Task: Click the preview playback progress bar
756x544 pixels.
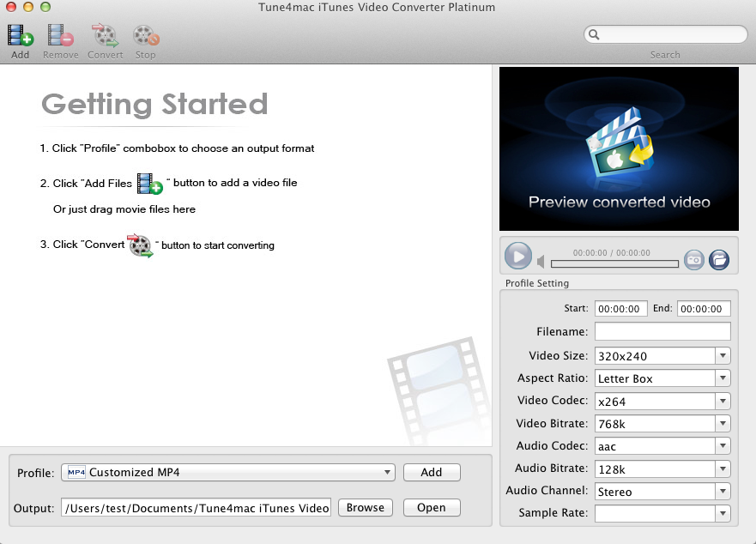Action: 614,263
